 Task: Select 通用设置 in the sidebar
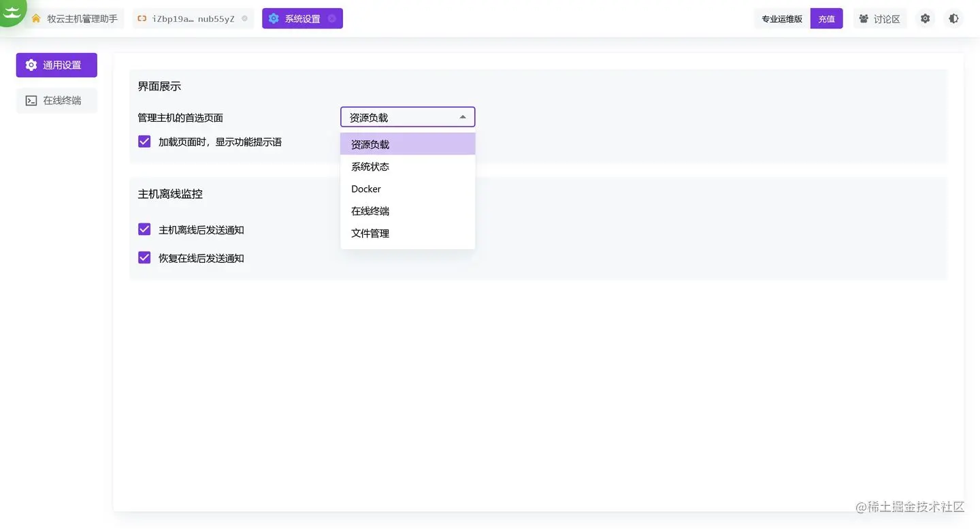click(56, 65)
